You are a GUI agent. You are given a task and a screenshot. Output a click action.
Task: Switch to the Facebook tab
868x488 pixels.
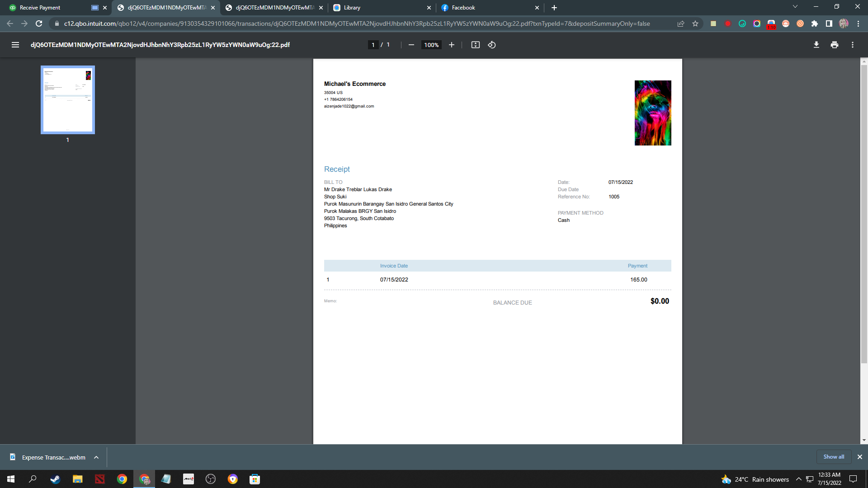[484, 8]
